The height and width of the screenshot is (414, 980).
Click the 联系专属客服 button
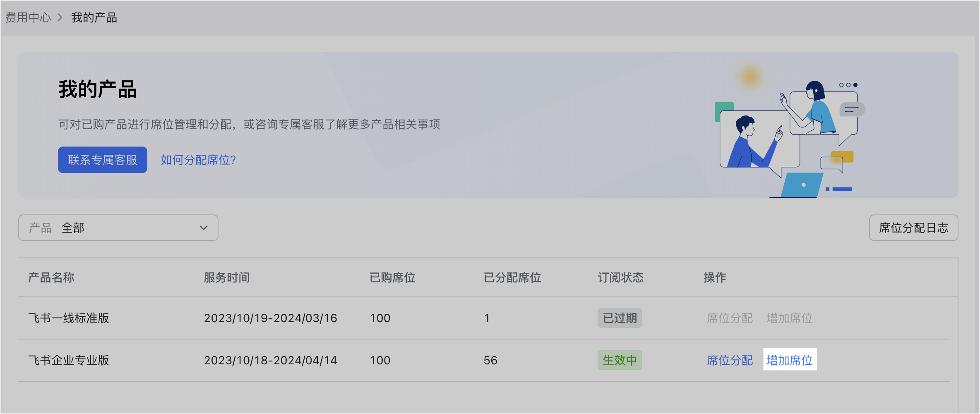[103, 160]
